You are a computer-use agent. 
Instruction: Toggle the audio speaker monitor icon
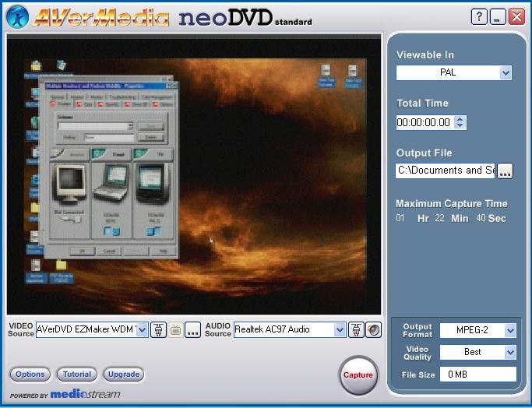373,329
